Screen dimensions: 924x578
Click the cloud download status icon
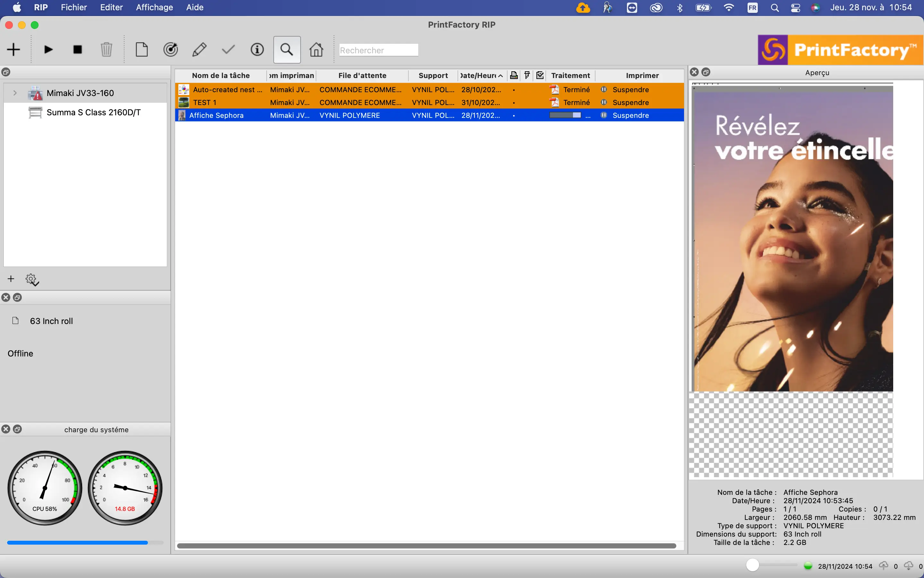point(909,565)
